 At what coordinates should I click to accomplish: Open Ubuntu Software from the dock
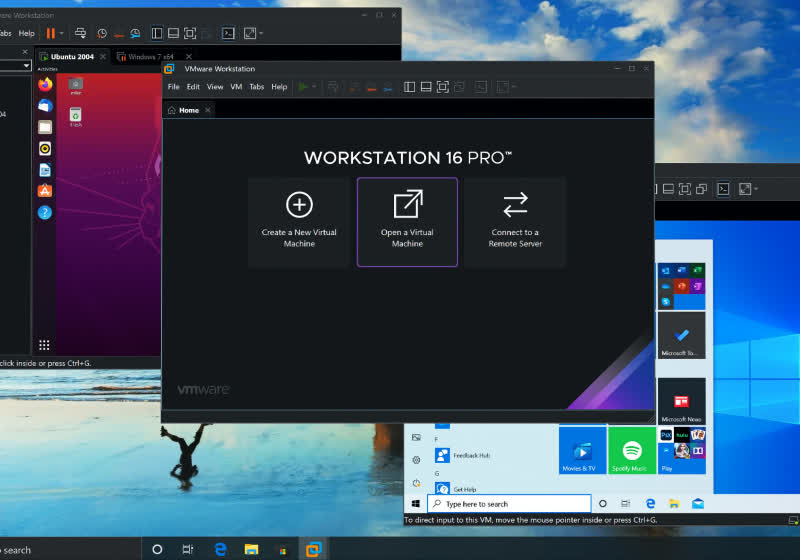point(45,191)
